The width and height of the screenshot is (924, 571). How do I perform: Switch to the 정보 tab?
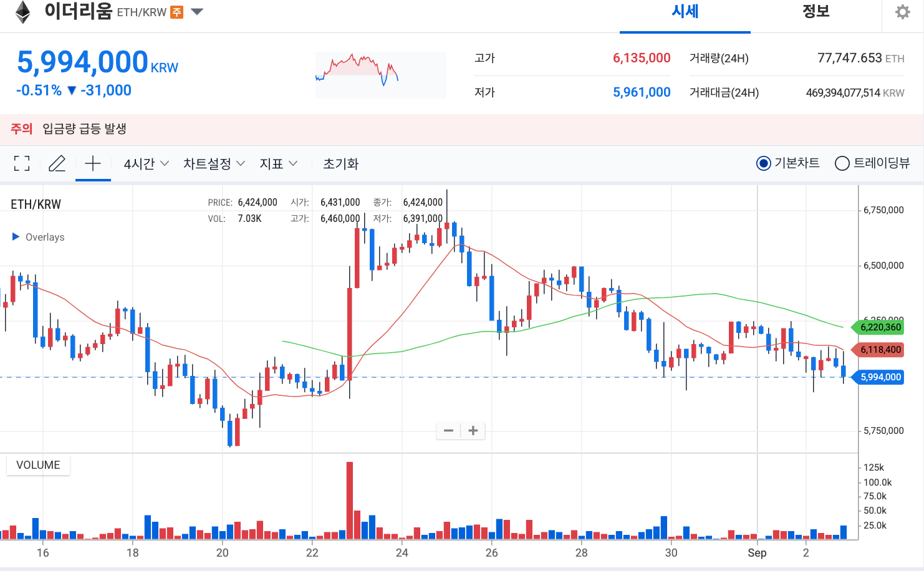[816, 11]
